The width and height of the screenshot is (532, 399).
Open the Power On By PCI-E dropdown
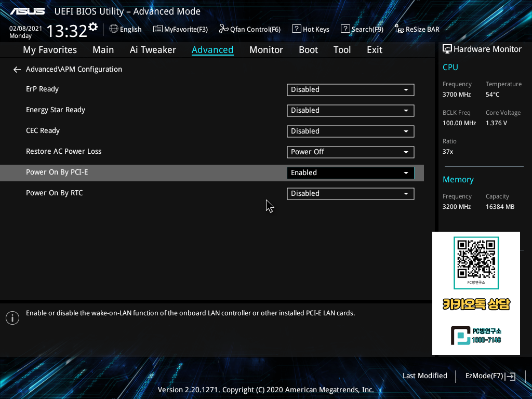click(351, 172)
